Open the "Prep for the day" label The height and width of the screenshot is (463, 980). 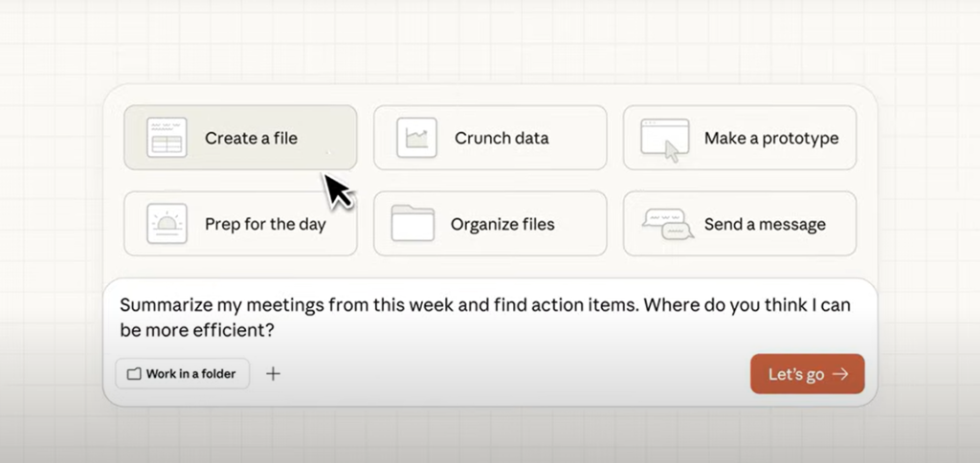point(265,225)
